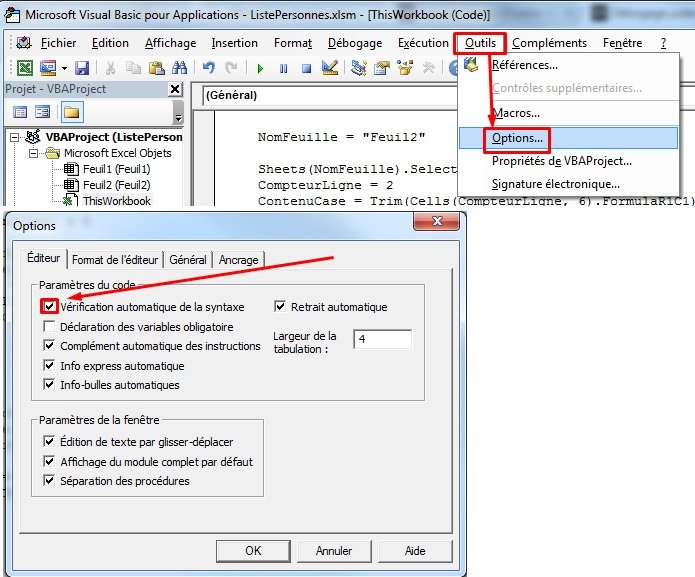Switch to Format de l'éditeur tab
Image resolution: width=695 pixels, height=577 pixels.
(115, 260)
